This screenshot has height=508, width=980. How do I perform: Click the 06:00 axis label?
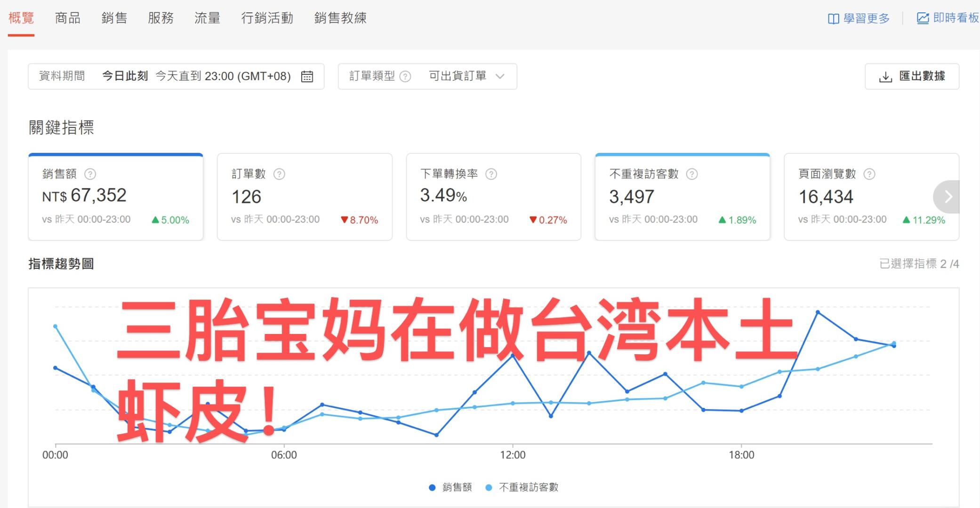tap(284, 455)
